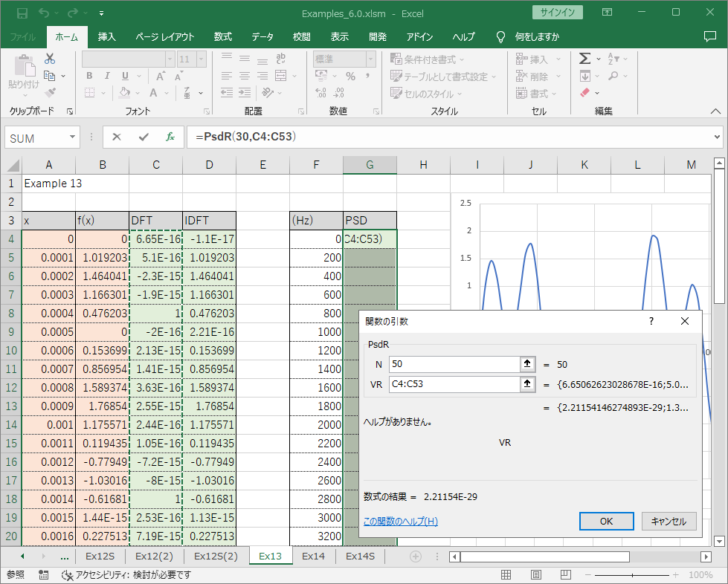Collapse dialog using N field range selector
The height and width of the screenshot is (584, 728).
[x=527, y=364]
